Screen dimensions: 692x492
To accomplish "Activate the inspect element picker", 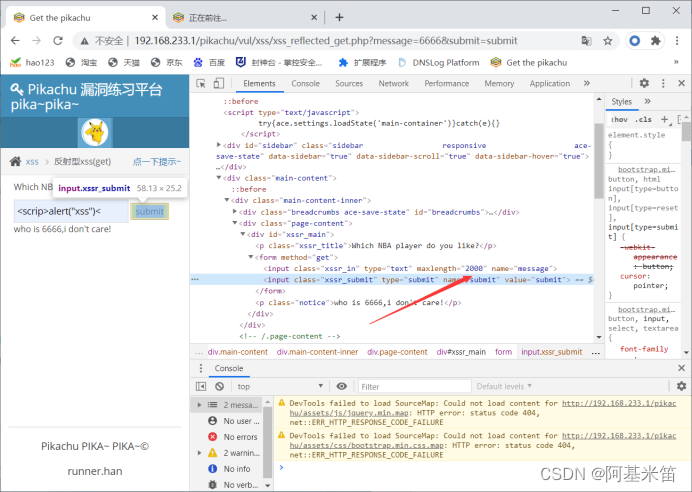I will click(x=201, y=83).
